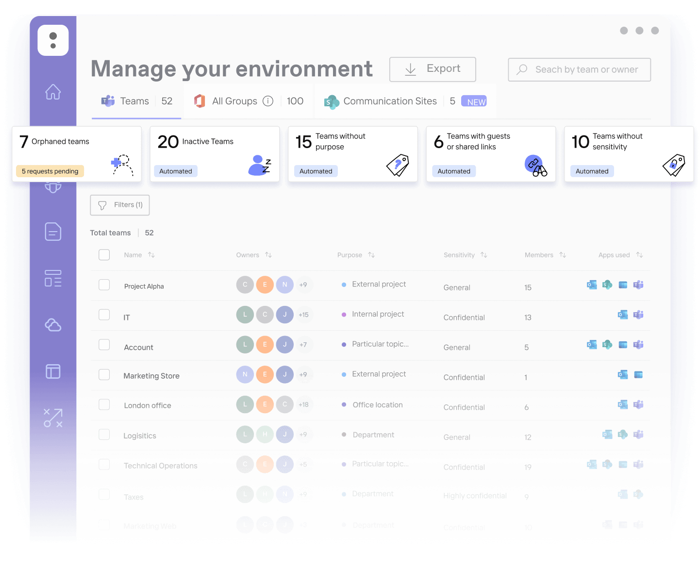Click the Orphaned teams add-user icon
The height and width of the screenshot is (588, 700).
tap(122, 165)
